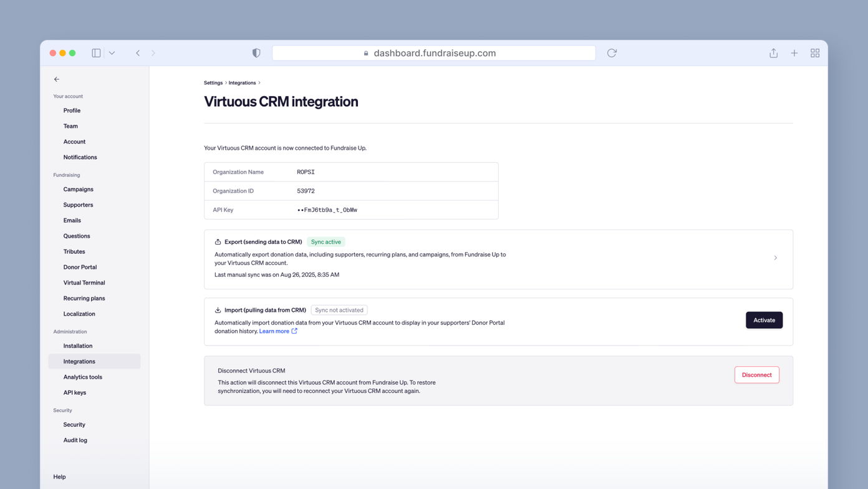Click the Share icon in the browser toolbar

[x=773, y=53]
